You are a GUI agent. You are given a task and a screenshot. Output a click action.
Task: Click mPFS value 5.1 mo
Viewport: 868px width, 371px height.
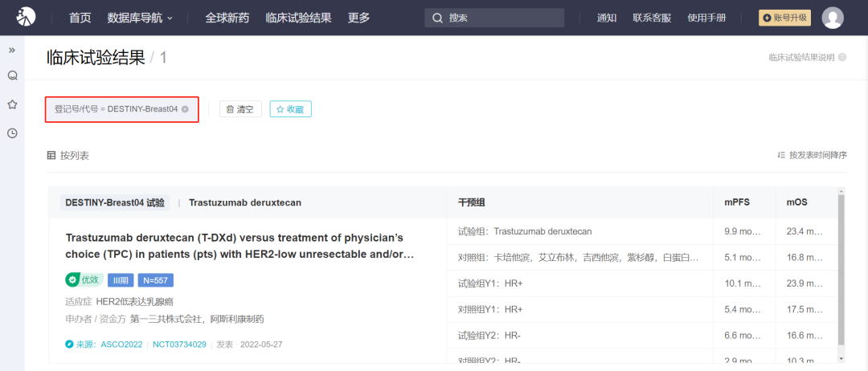click(x=743, y=258)
